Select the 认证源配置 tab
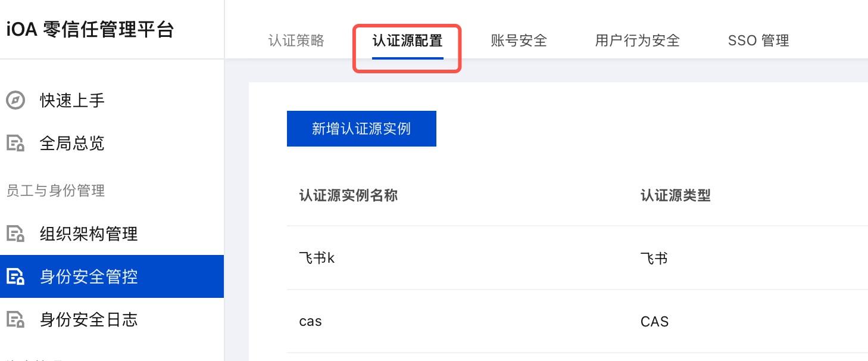The height and width of the screenshot is (361, 868). pyautogui.click(x=407, y=41)
